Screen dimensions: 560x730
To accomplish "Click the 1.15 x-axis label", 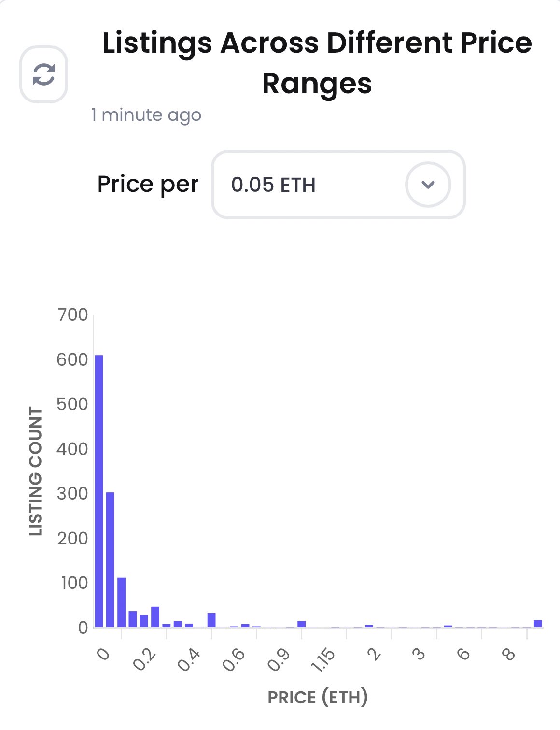I will [322, 660].
